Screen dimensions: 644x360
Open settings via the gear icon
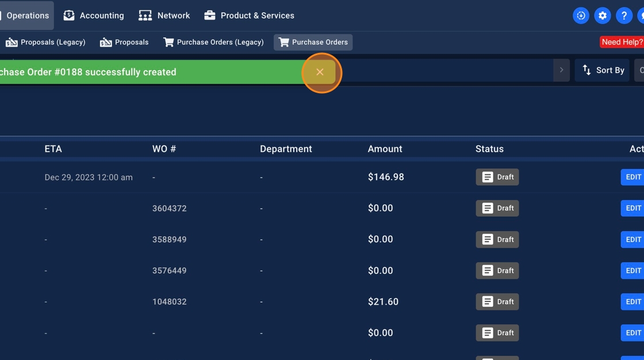pyautogui.click(x=603, y=16)
